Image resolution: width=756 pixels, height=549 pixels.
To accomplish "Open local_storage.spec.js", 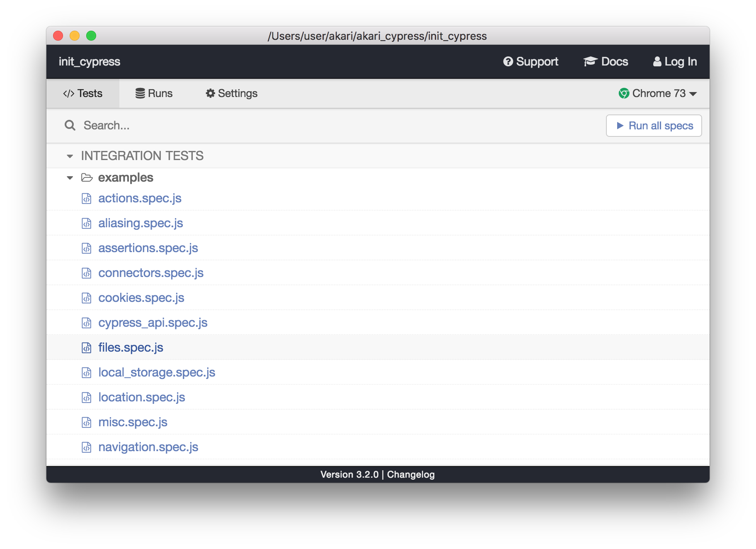I will [x=157, y=372].
